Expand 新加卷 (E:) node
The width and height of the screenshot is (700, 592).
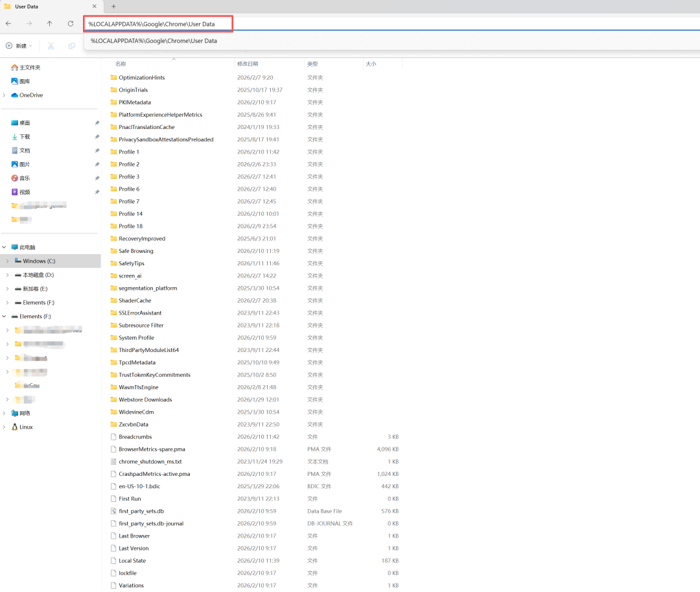[8, 289]
